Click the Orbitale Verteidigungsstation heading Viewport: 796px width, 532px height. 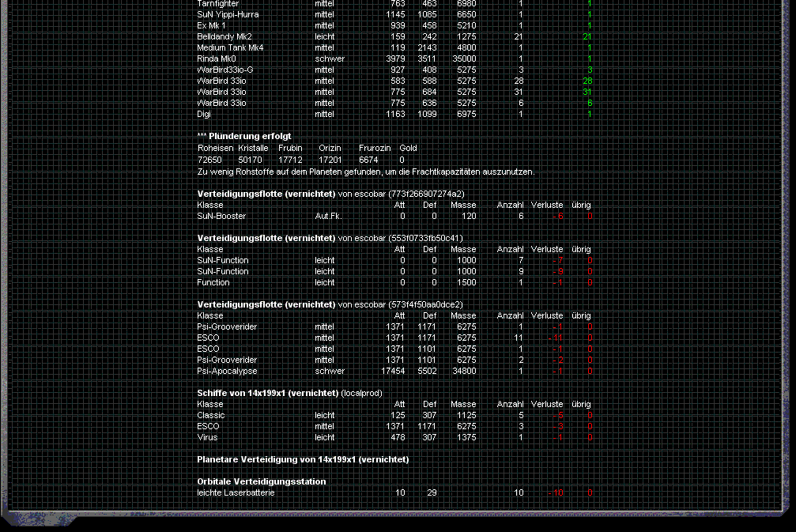pos(262,481)
